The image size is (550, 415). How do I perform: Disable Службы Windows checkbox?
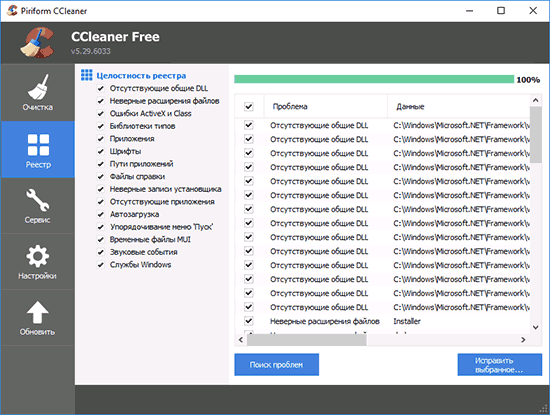101,265
